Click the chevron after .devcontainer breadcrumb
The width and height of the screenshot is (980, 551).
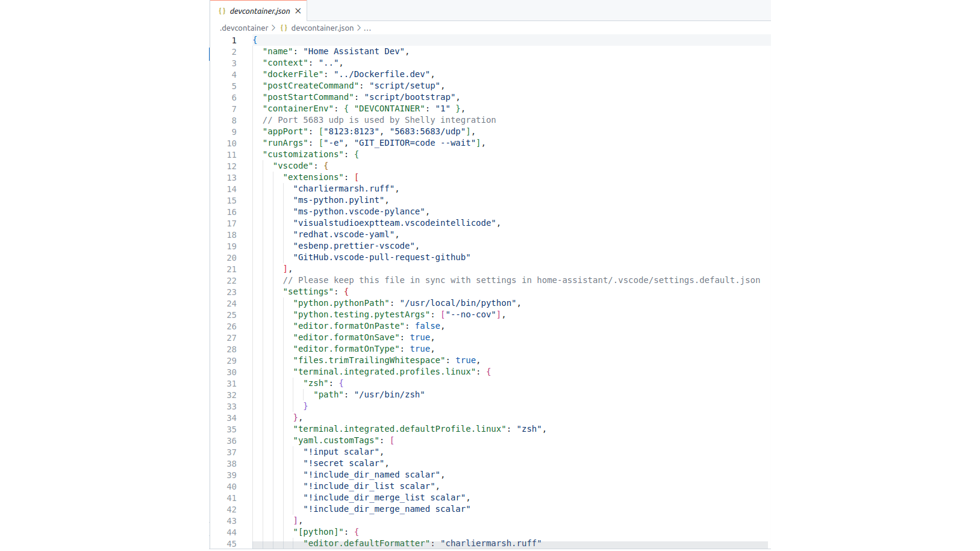[273, 28]
